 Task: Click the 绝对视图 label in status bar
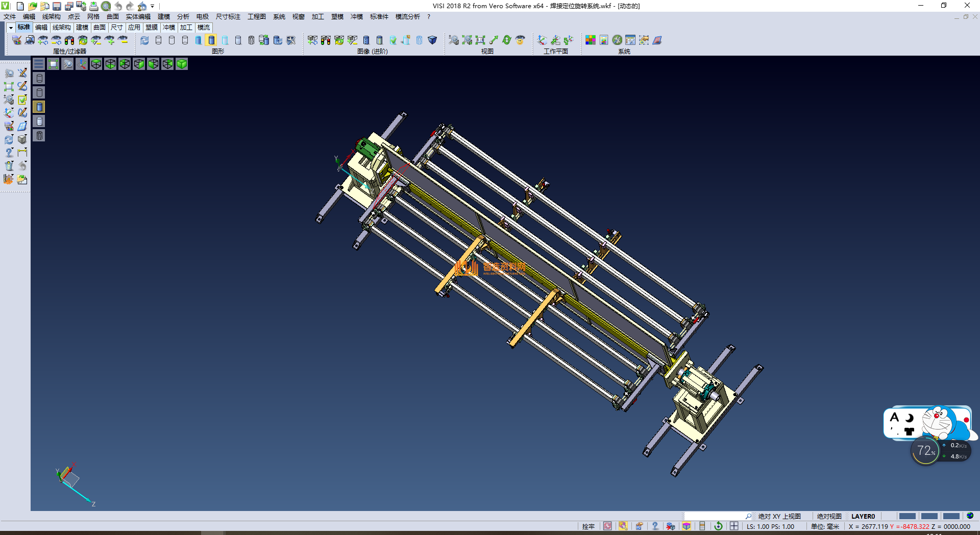(x=829, y=516)
